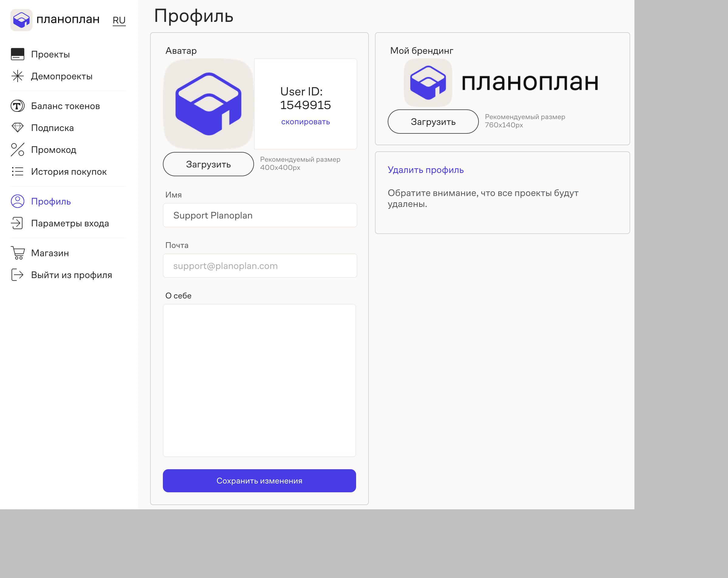Click the logout exit icon
Image resolution: width=728 pixels, height=578 pixels.
[x=17, y=275]
